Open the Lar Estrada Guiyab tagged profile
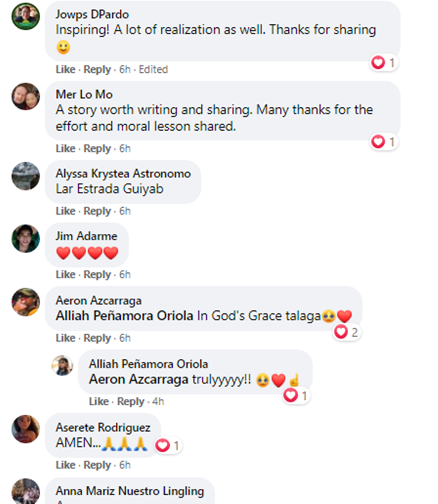 (109, 189)
